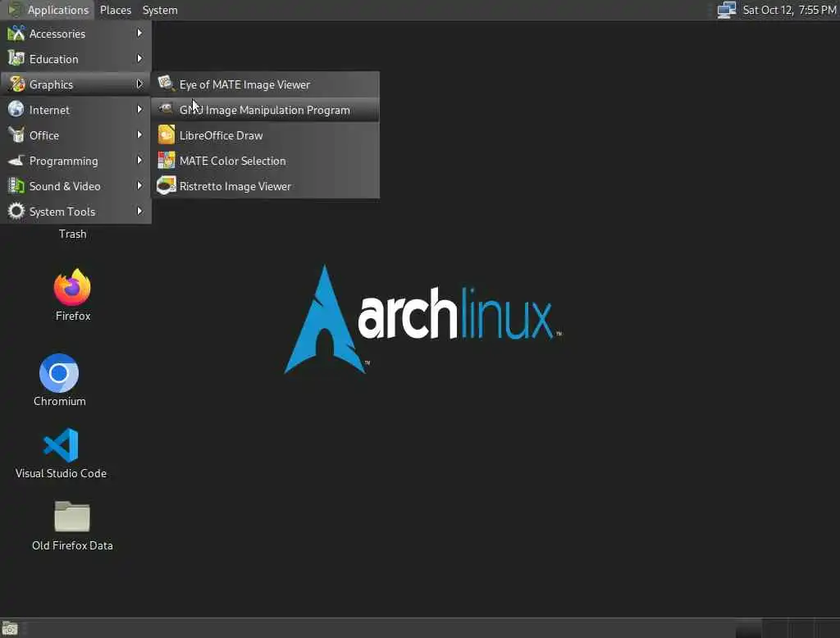This screenshot has height=638, width=840.
Task: Click the Graphics palette icon
Action: pyautogui.click(x=16, y=84)
